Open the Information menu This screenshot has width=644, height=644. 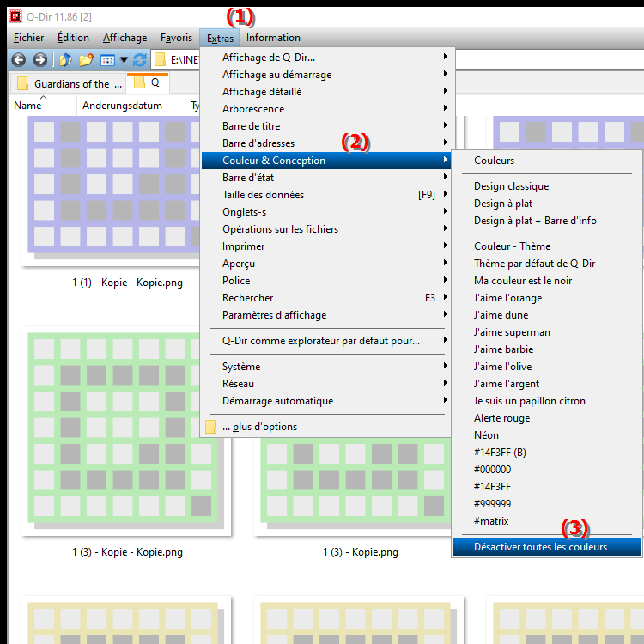273,38
